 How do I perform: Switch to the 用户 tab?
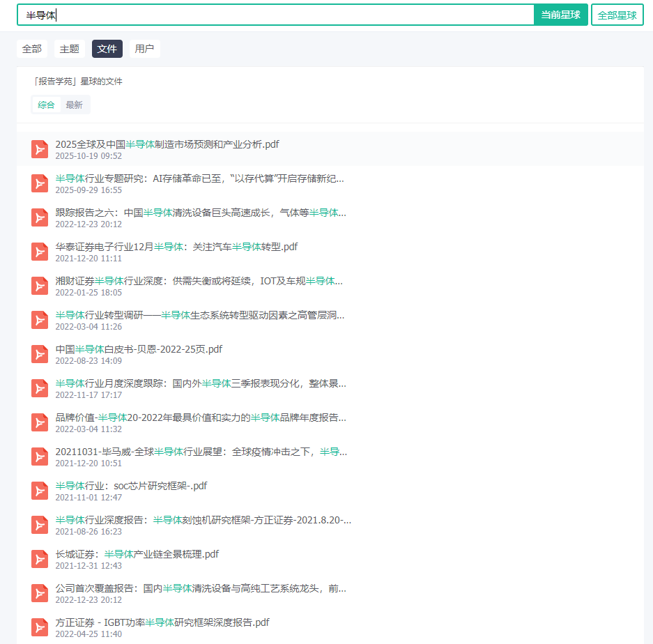point(144,49)
